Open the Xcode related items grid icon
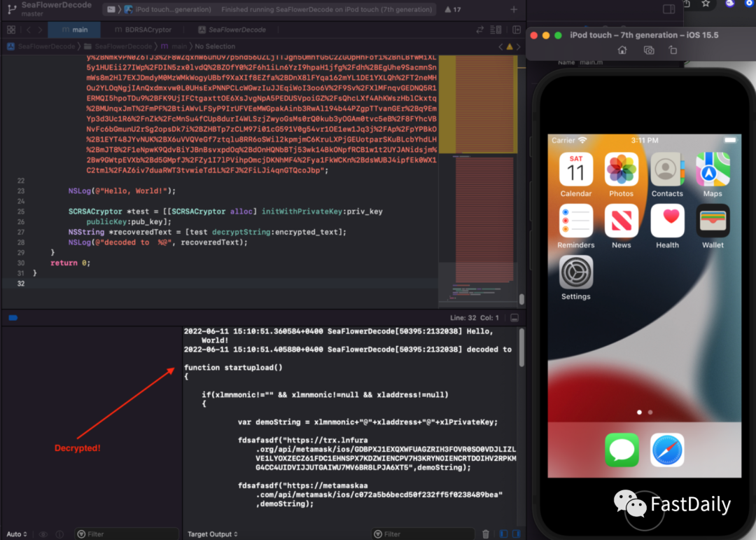The width and height of the screenshot is (756, 540). tap(11, 30)
